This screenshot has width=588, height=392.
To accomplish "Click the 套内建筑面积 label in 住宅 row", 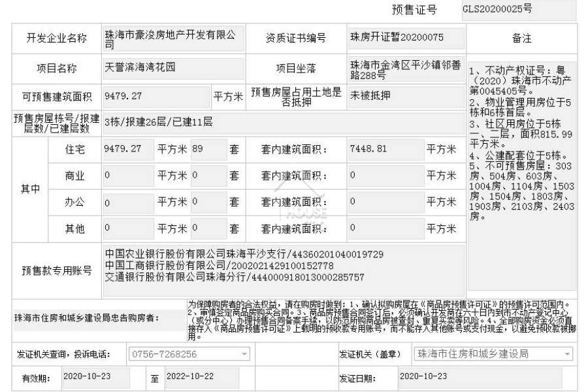I will coord(294,150).
